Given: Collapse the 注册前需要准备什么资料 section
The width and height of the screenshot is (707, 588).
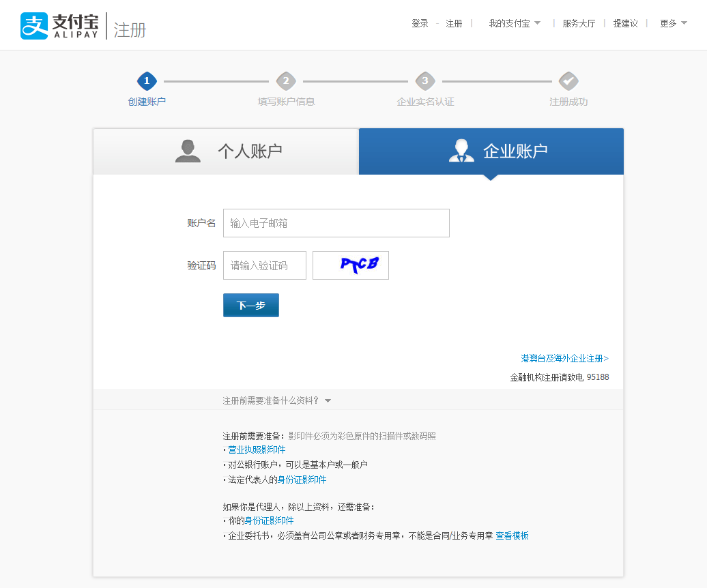Looking at the screenshot, I should tap(277, 400).
